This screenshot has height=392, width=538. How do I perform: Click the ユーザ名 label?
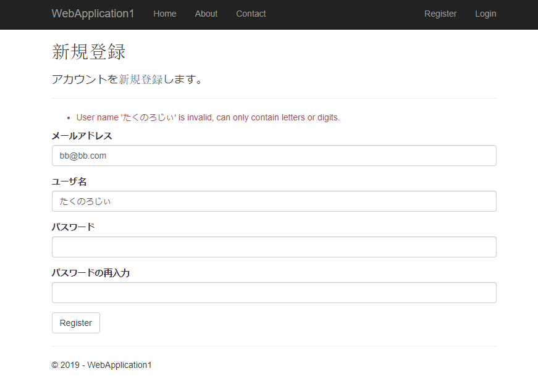(69, 181)
